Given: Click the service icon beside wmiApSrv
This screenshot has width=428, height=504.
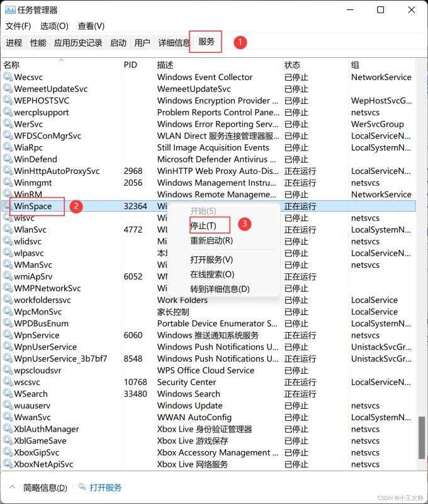Looking at the screenshot, I should (x=8, y=276).
